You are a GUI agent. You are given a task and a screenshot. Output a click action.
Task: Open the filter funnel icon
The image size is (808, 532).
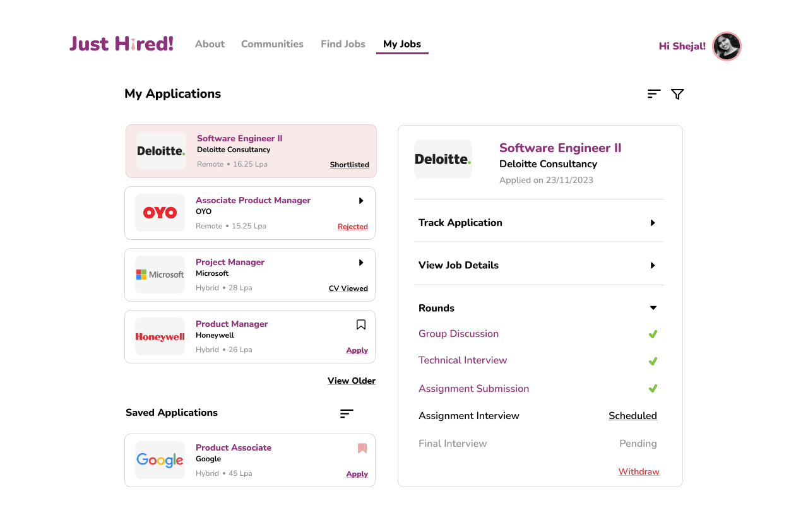tap(677, 94)
